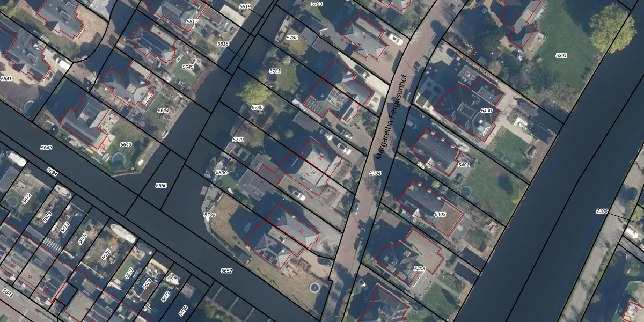Select parcel 5401 on the map

tap(464, 165)
